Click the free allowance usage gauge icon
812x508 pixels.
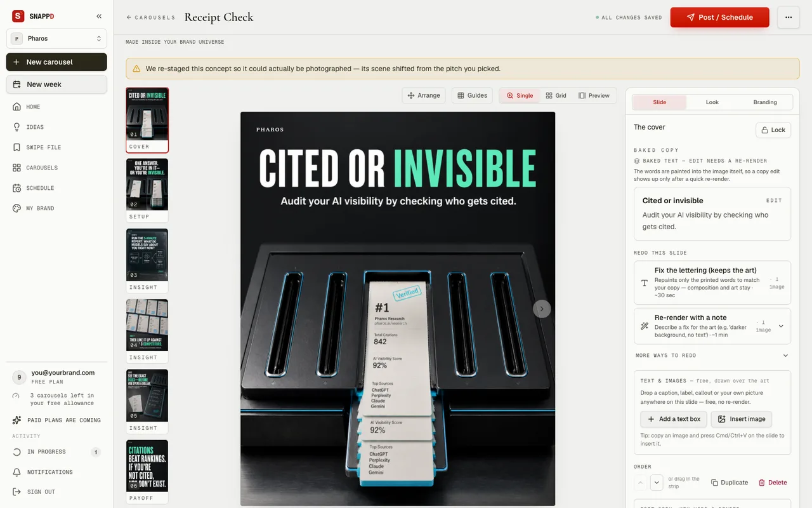[16, 396]
